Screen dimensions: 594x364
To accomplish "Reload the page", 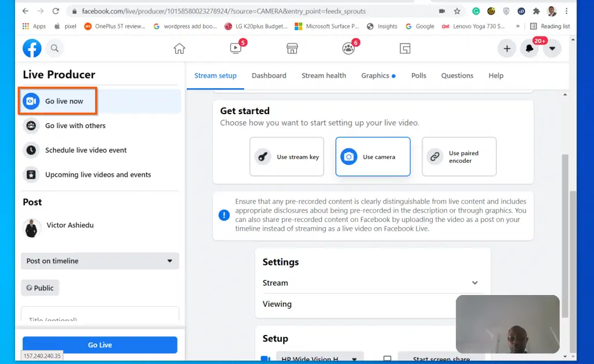I will point(56,12).
